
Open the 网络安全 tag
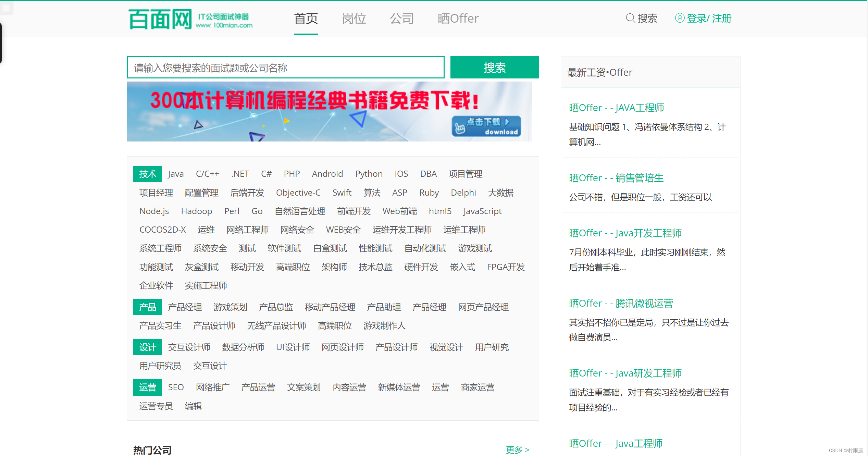[x=297, y=230]
